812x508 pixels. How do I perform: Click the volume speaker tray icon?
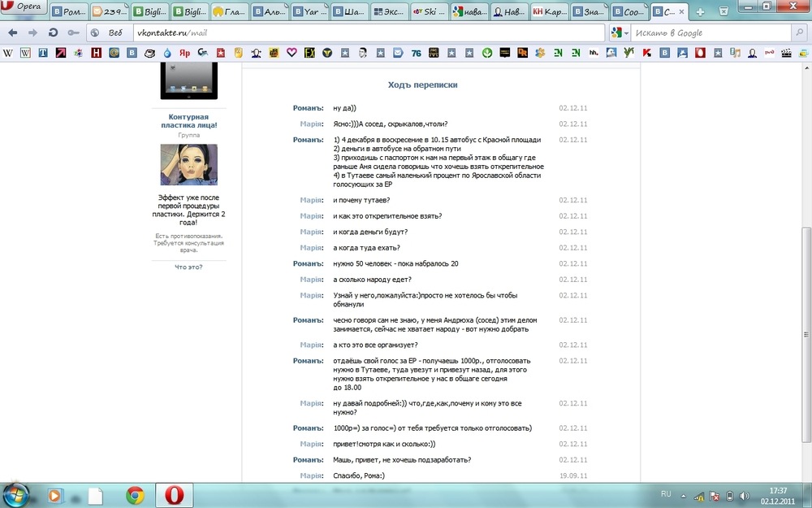[744, 495]
